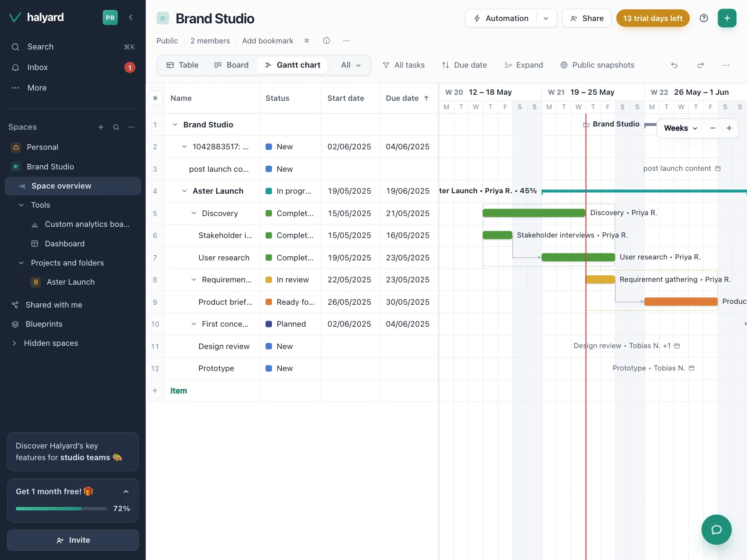Open the Weeks timescale dropdown
This screenshot has height=560, width=747.
click(681, 128)
